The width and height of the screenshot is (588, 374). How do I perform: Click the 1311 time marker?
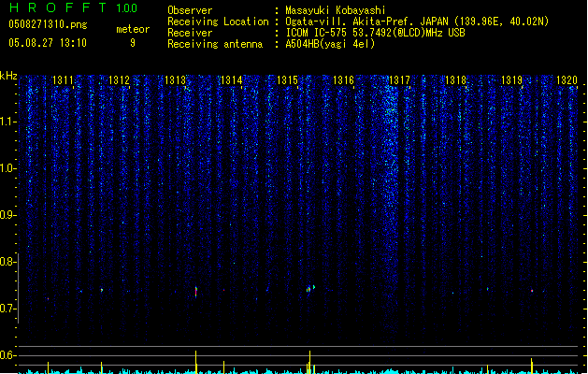click(63, 80)
